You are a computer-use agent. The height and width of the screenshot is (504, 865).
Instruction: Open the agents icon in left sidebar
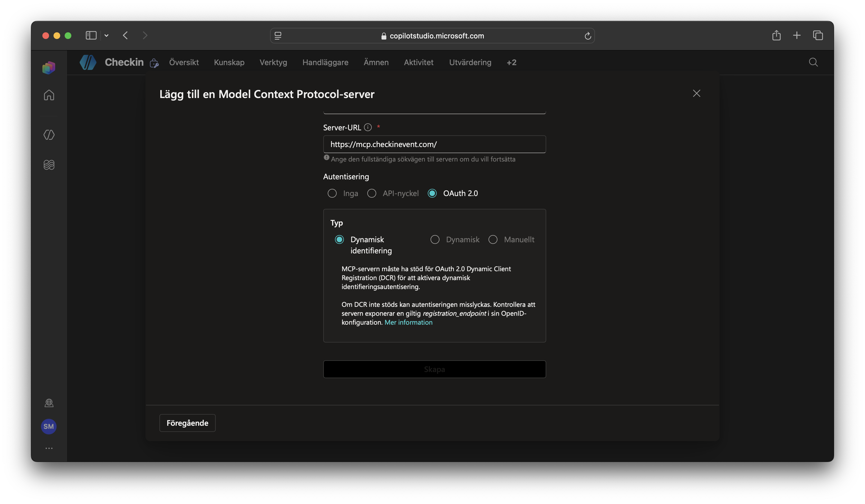click(49, 135)
